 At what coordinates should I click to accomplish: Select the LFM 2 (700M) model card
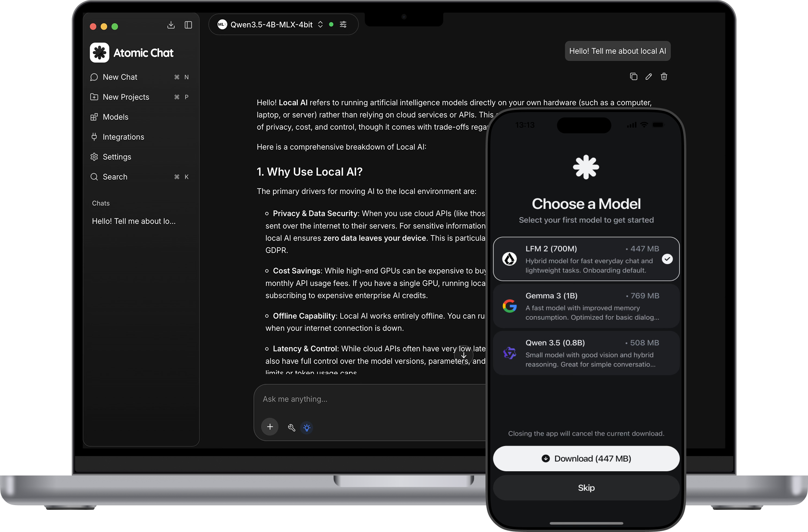(586, 259)
